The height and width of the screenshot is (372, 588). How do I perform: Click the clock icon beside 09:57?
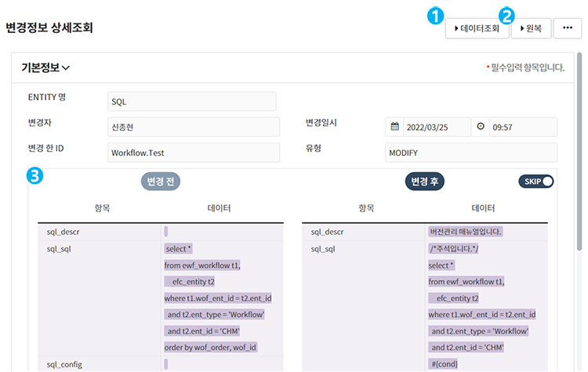tap(480, 127)
